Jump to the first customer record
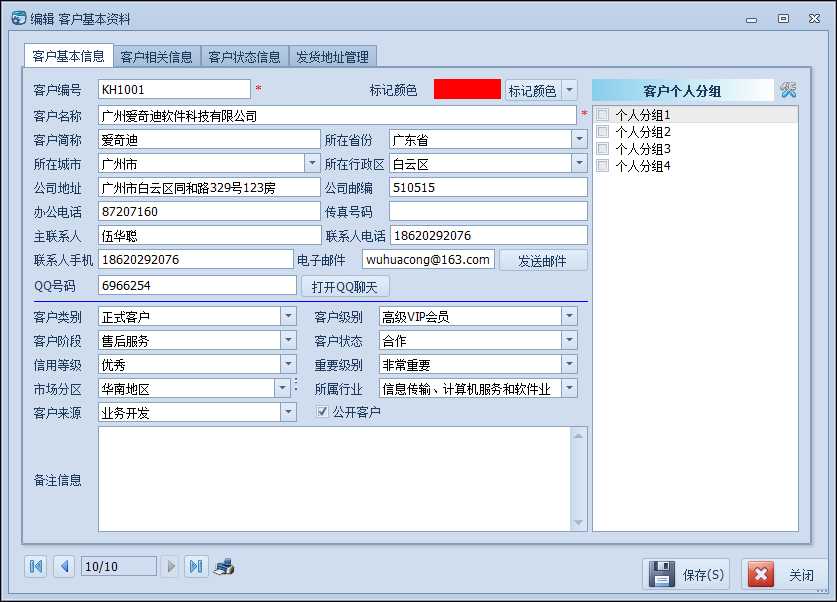The width and height of the screenshot is (837, 602). coord(36,566)
